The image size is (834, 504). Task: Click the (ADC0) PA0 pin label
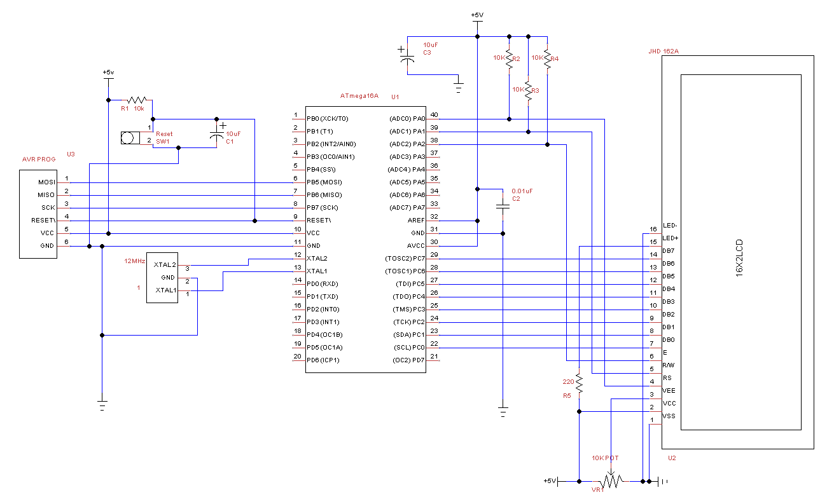tap(406, 119)
